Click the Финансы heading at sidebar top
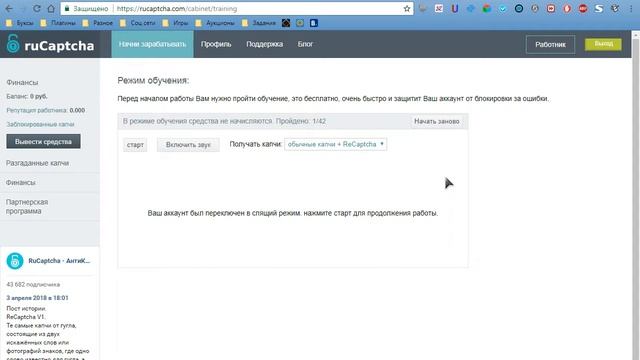Viewport: 640px width, 360px height. pos(22,82)
